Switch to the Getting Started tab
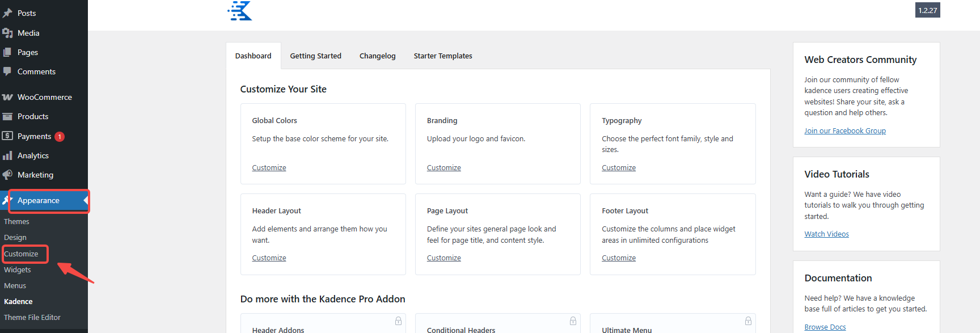The height and width of the screenshot is (333, 980). pyautogui.click(x=315, y=56)
